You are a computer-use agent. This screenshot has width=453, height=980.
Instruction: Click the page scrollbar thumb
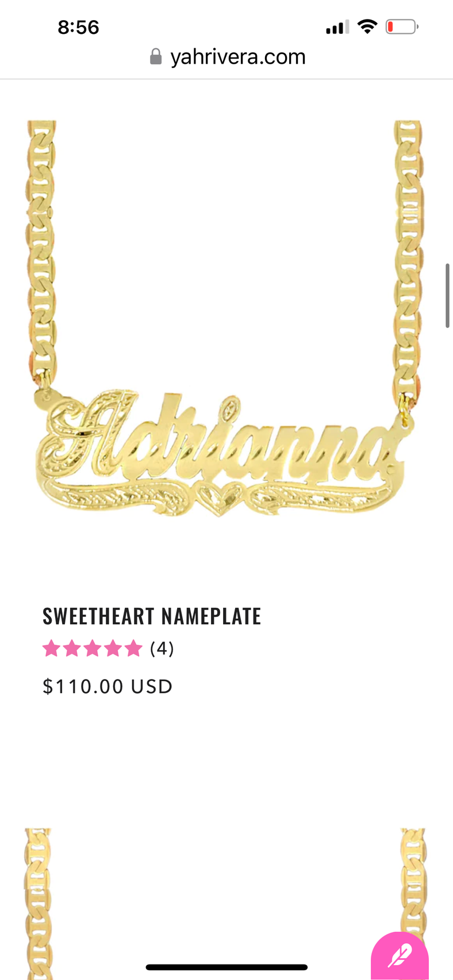[447, 296]
